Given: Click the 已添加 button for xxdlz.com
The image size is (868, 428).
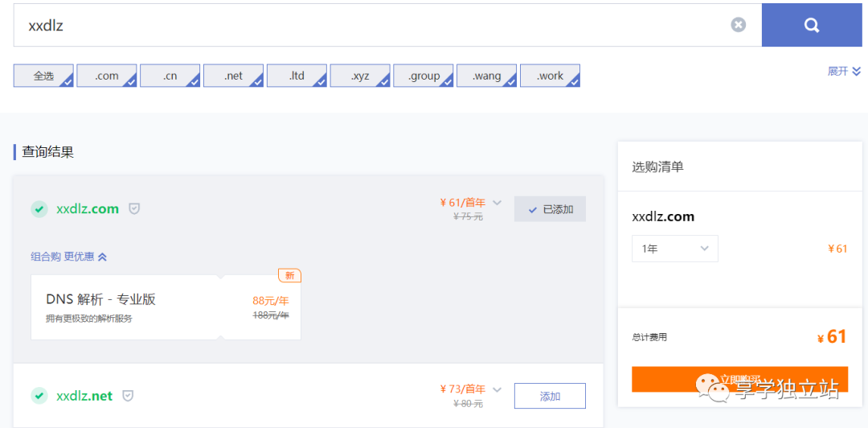Looking at the screenshot, I should click(x=550, y=209).
